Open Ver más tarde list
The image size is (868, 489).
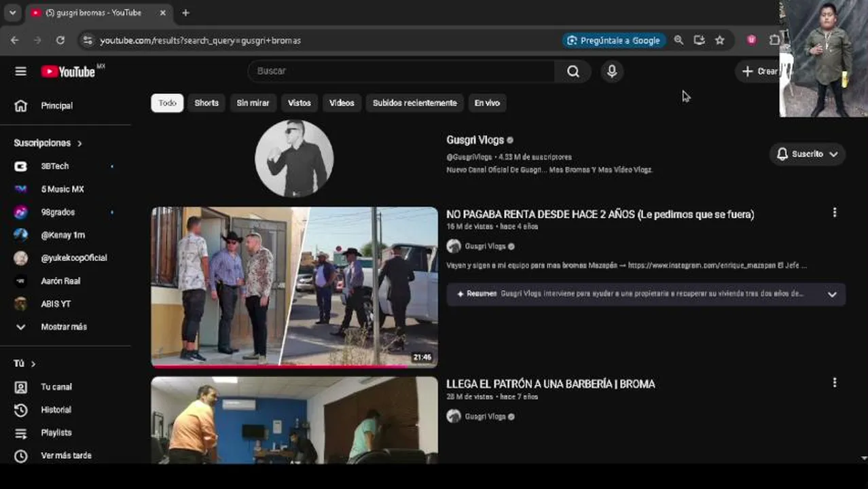coord(65,456)
